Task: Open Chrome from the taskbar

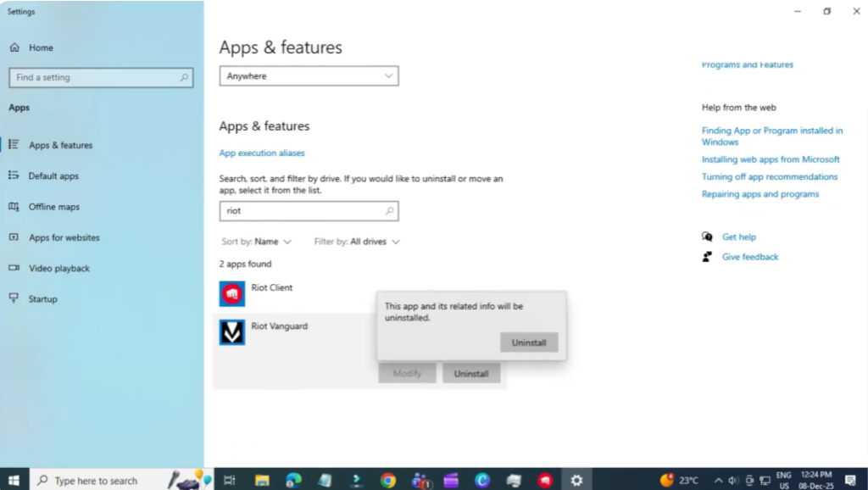Action: pyautogui.click(x=388, y=480)
